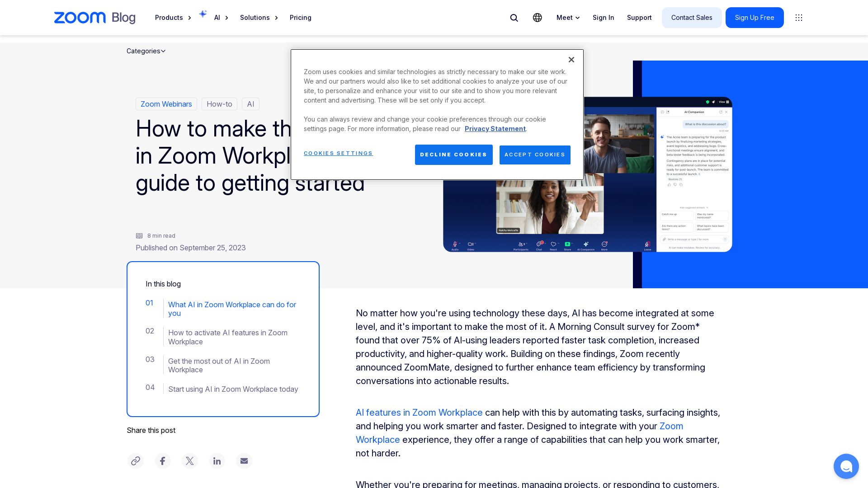The image size is (868, 488).
Task: Expand the Categories dropdown
Action: coord(146,51)
